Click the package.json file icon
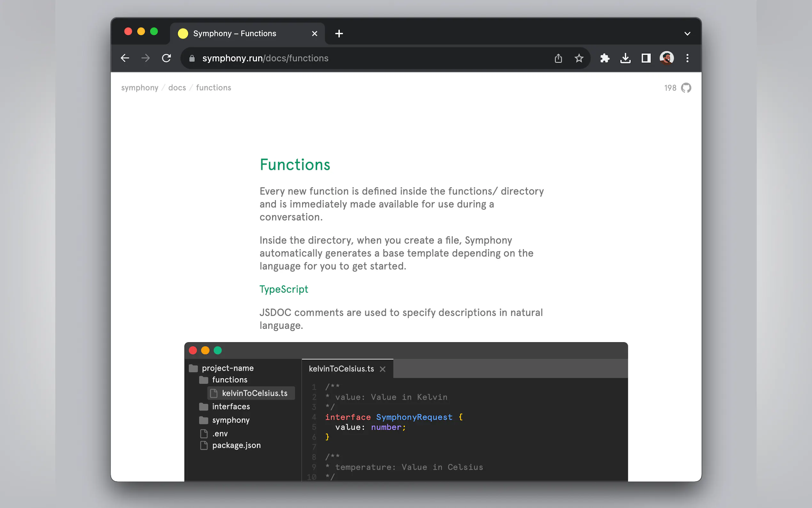 tap(204, 446)
